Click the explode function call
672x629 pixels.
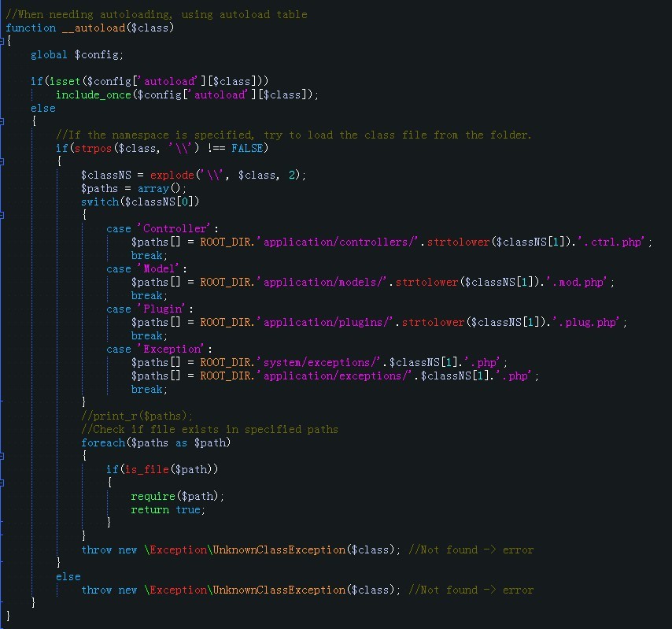(x=172, y=175)
